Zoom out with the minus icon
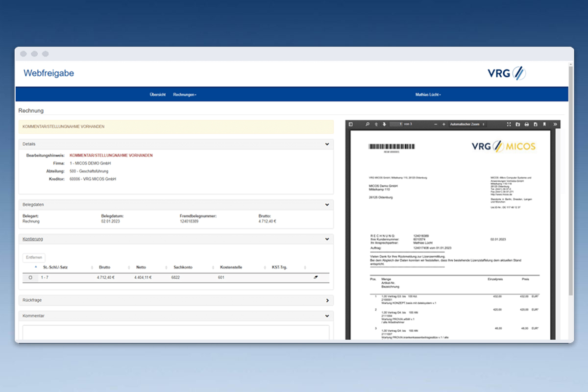Viewport: 588px width, 392px height. click(436, 124)
